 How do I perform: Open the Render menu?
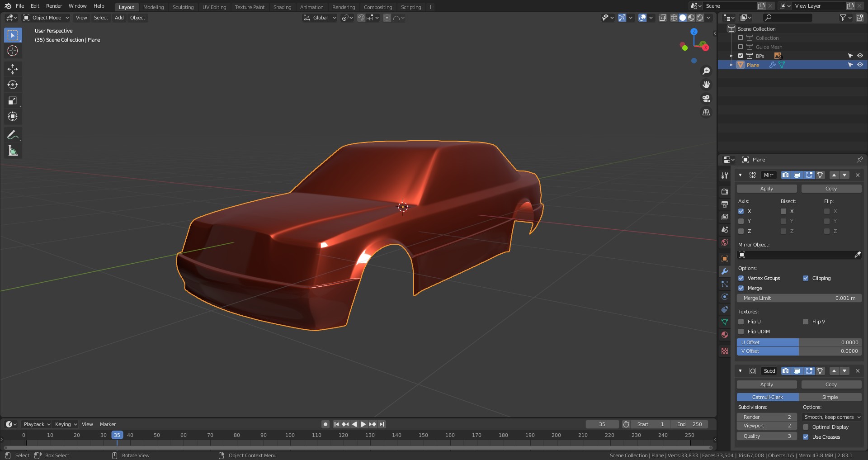coord(54,6)
